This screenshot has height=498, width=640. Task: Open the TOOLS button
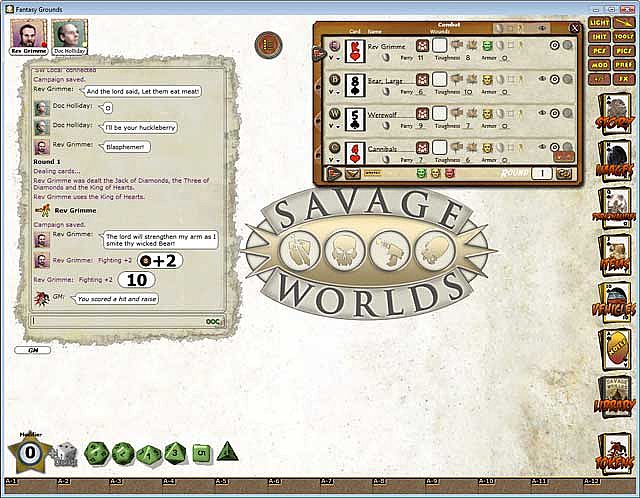pyautogui.click(x=624, y=37)
